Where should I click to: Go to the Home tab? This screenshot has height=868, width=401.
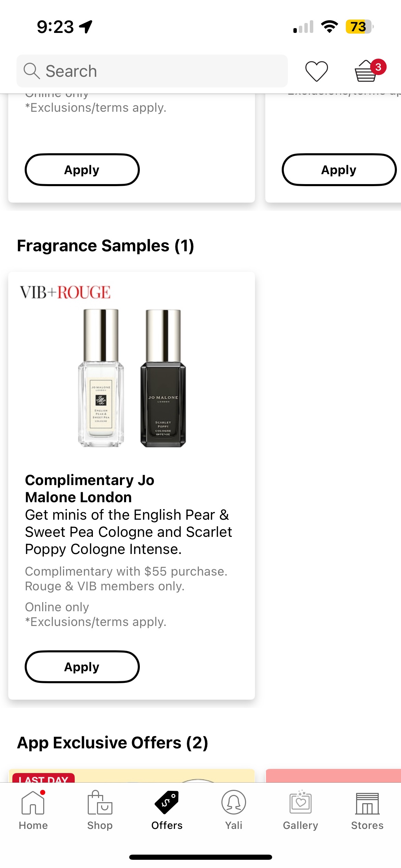pyautogui.click(x=33, y=810)
